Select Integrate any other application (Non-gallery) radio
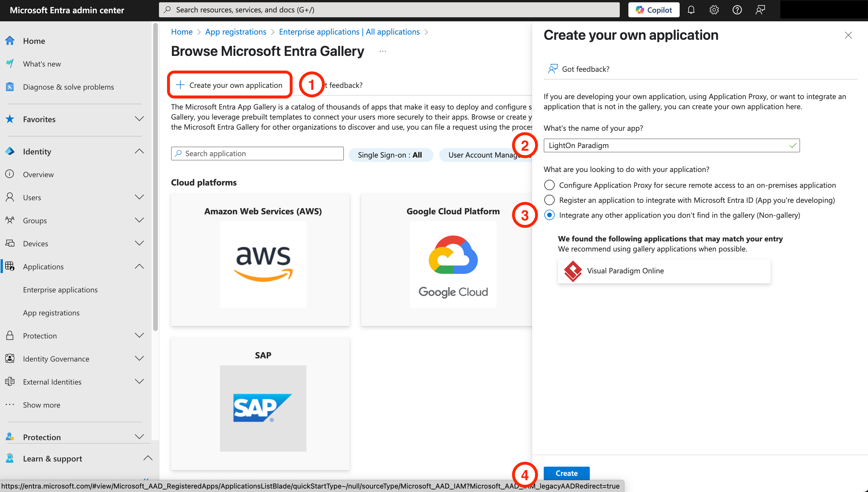Image resolution: width=868 pixels, height=492 pixels. tap(549, 215)
